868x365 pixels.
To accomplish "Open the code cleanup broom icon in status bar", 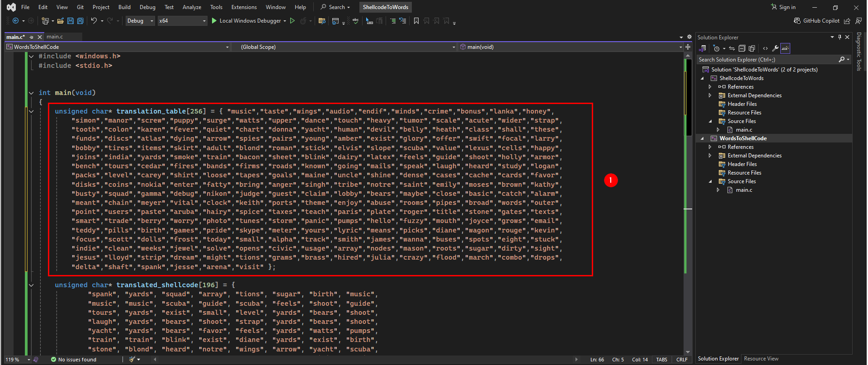I will pyautogui.click(x=132, y=360).
